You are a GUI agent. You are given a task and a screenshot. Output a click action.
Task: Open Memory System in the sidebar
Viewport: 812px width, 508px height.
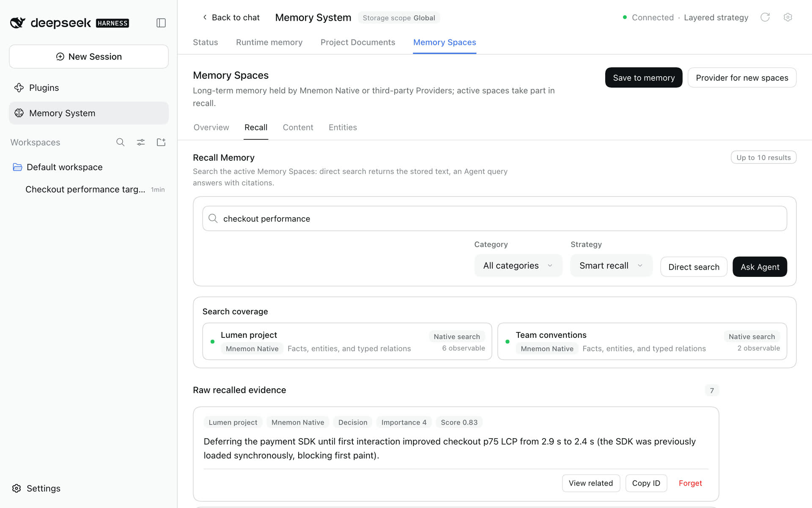point(89,113)
